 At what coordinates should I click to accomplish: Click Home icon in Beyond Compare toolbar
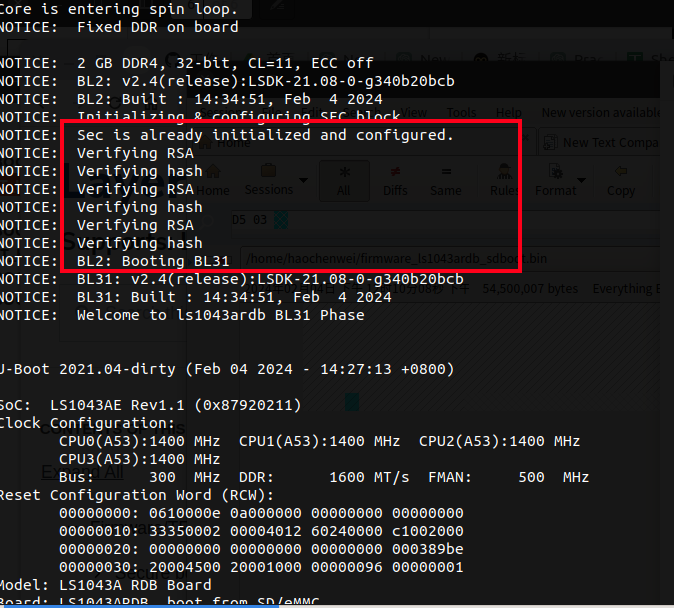pos(213,172)
